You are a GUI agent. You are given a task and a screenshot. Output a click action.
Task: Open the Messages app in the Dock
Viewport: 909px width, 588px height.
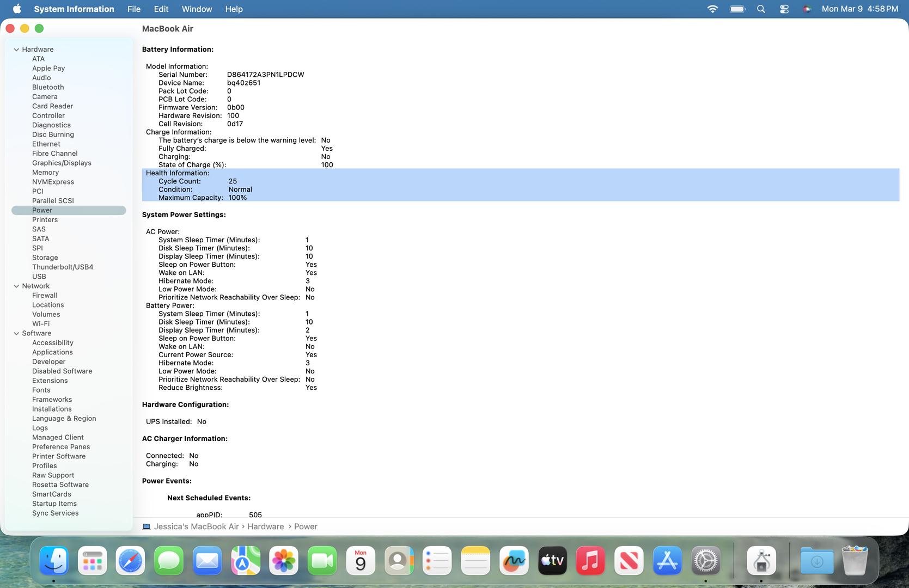point(169,560)
